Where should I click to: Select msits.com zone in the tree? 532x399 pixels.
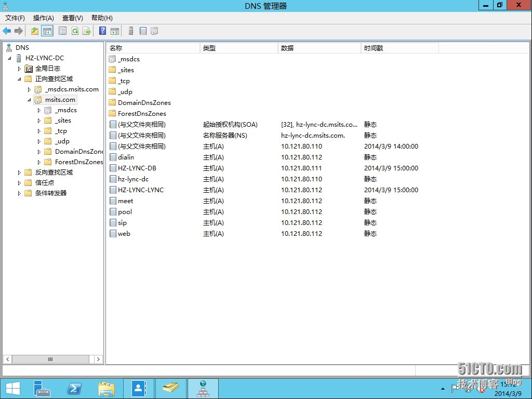(60, 100)
